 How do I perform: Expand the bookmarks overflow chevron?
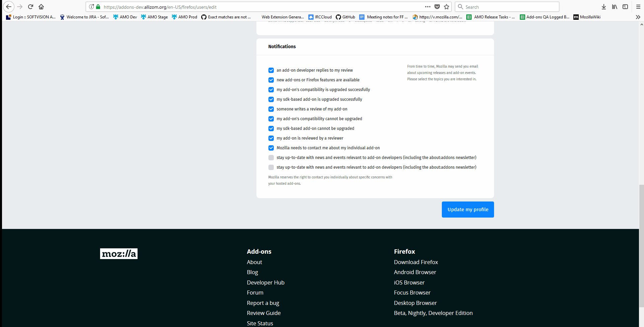tap(638, 17)
